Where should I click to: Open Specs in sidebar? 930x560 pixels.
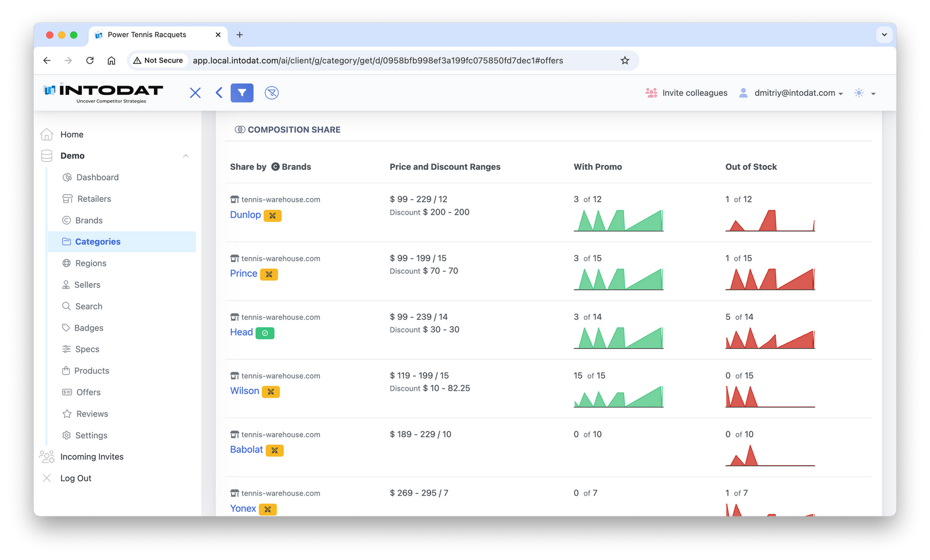tap(87, 349)
